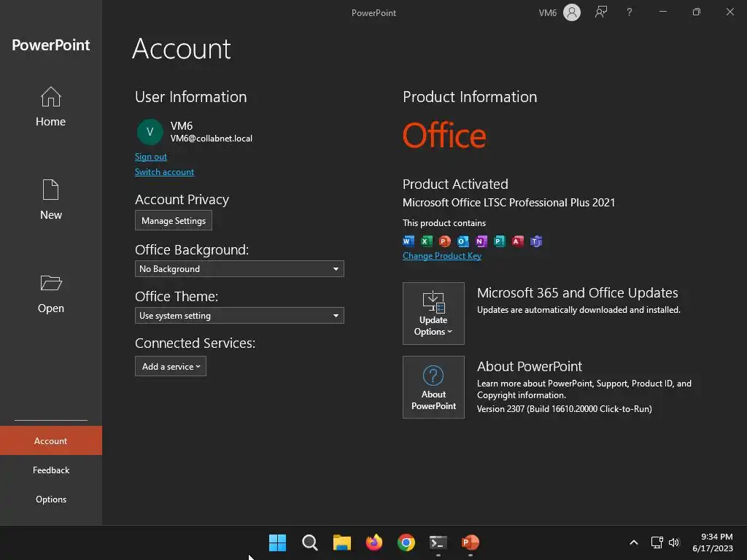The image size is (747, 560).
Task: Click Manage Settings button
Action: coord(174,221)
